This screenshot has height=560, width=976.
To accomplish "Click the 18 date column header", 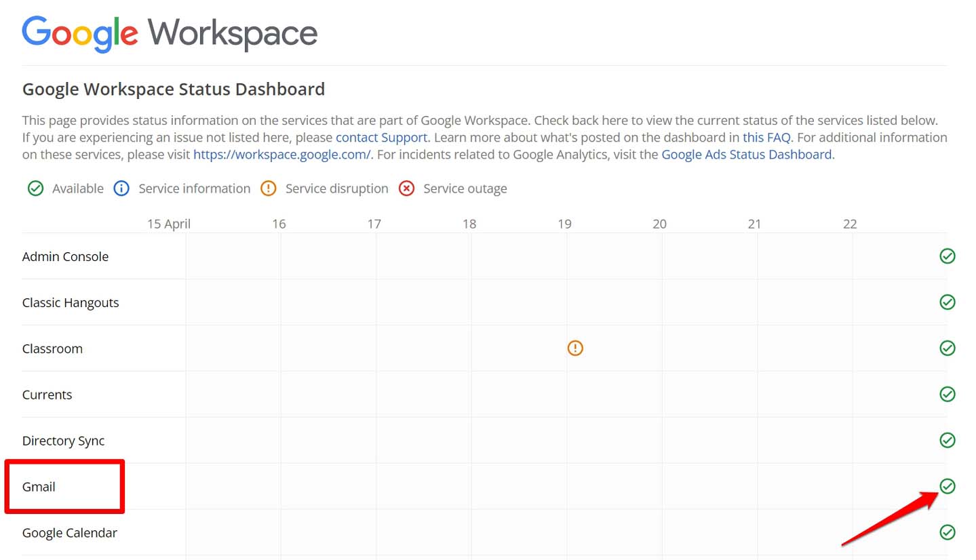I will coord(469,224).
